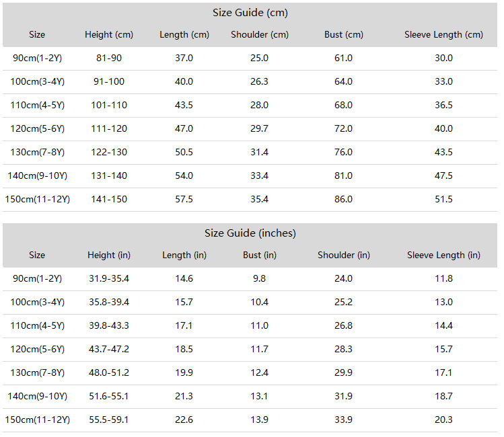Image resolution: width=504 pixels, height=437 pixels.
Task: Click the 81-90 height cell
Action: pos(109,58)
